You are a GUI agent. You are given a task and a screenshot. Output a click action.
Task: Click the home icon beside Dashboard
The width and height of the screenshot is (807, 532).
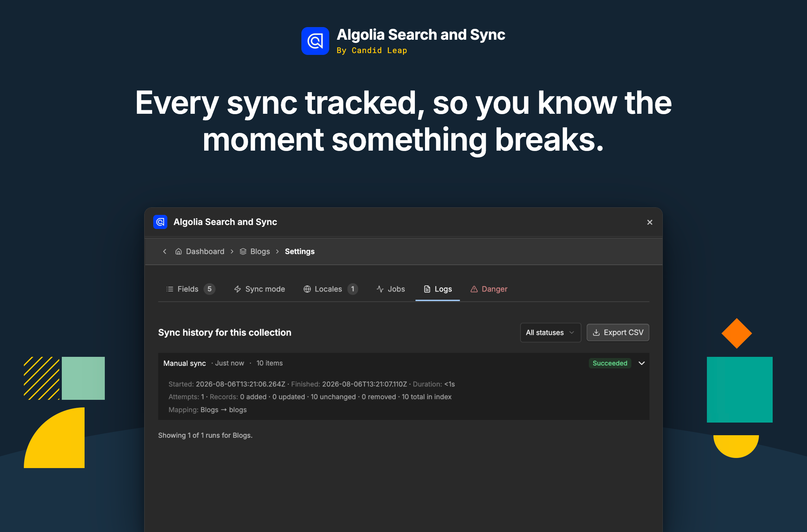click(x=179, y=251)
